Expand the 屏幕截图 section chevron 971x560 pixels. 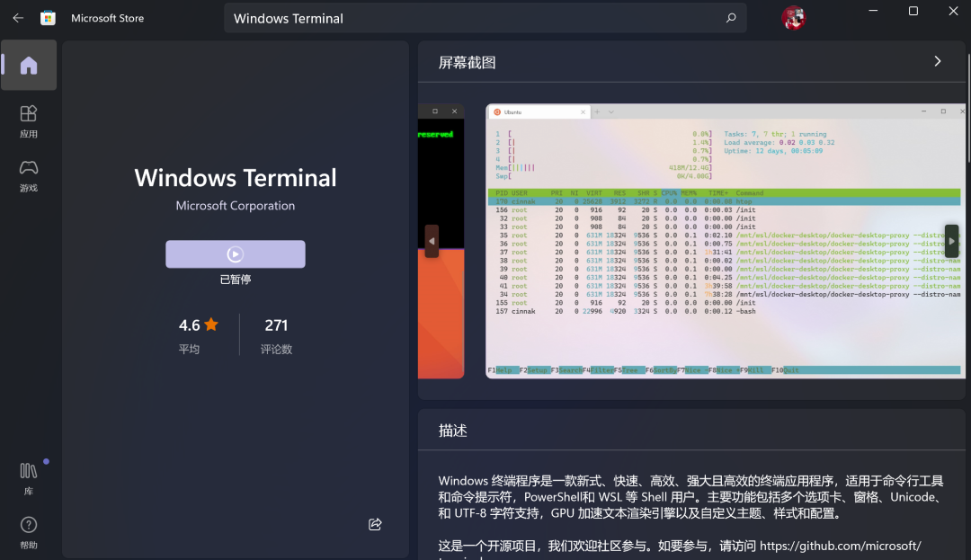(x=938, y=61)
